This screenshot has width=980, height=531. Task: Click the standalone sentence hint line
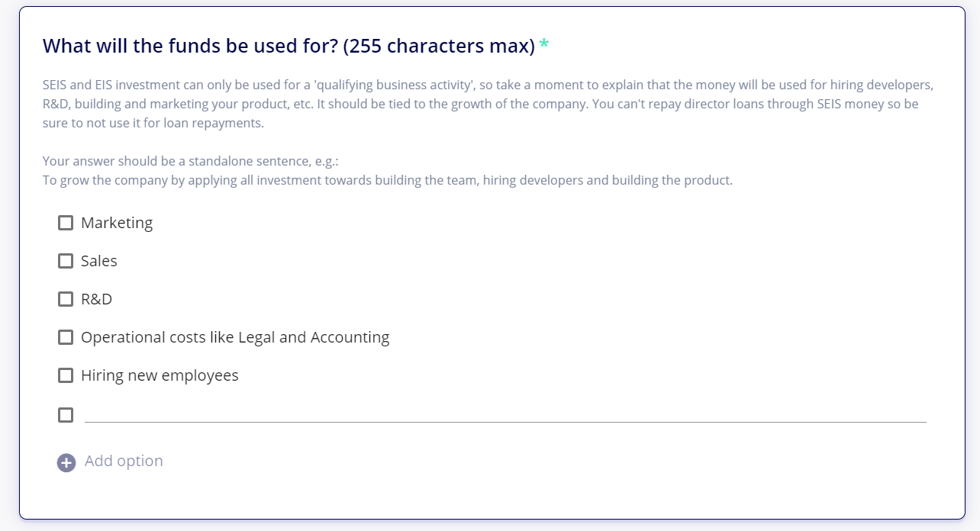pyautogui.click(x=190, y=161)
